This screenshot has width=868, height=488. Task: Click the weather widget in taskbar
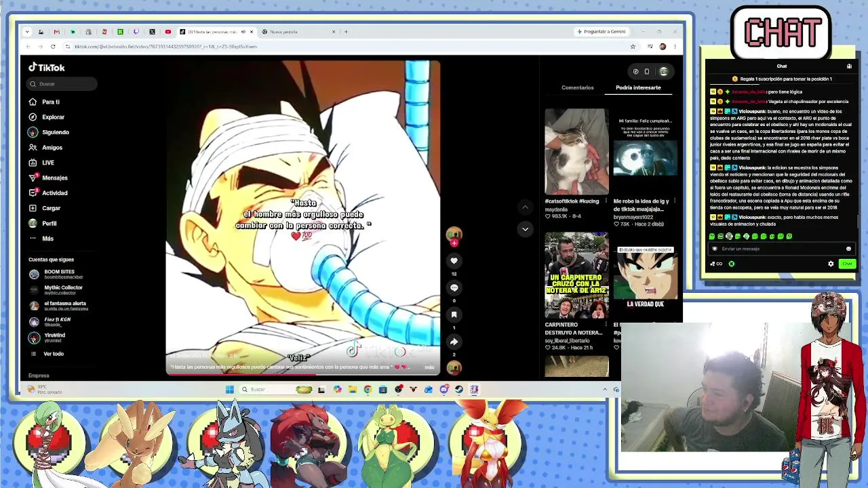coord(45,390)
